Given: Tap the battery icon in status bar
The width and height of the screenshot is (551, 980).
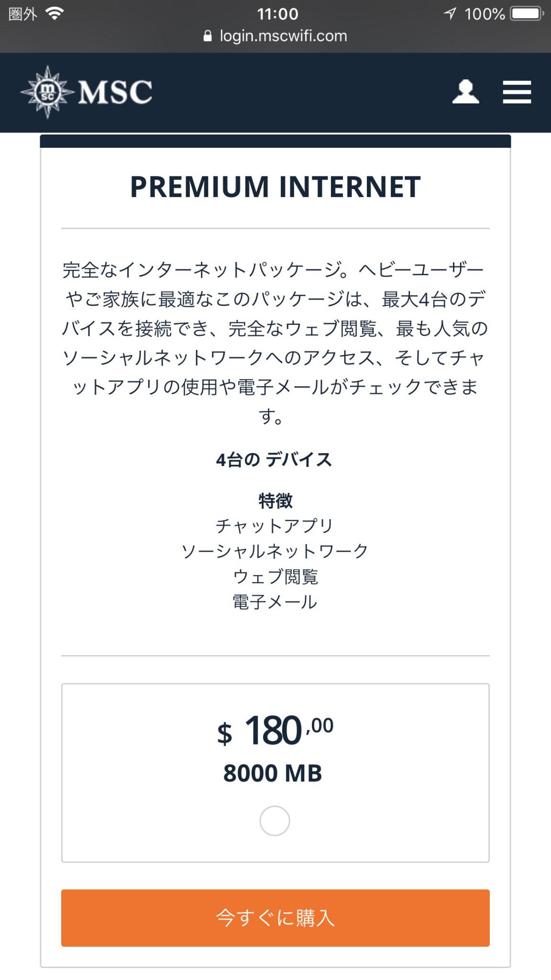Looking at the screenshot, I should click(x=527, y=13).
